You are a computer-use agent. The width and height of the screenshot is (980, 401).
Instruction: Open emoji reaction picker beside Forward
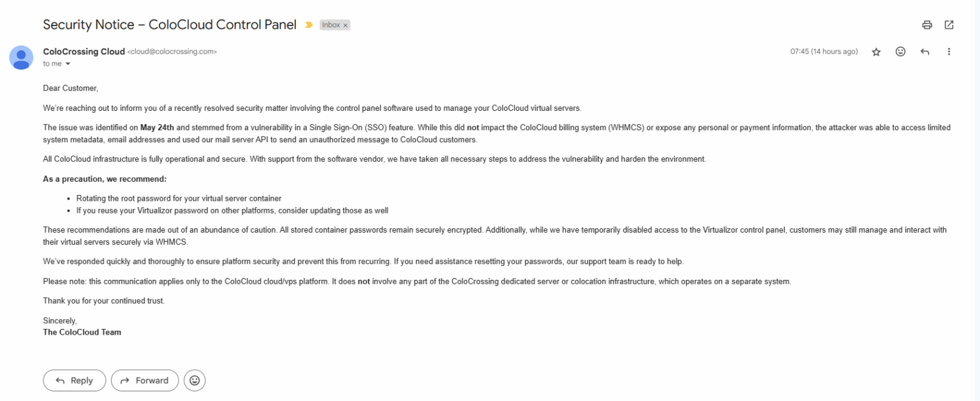(195, 381)
